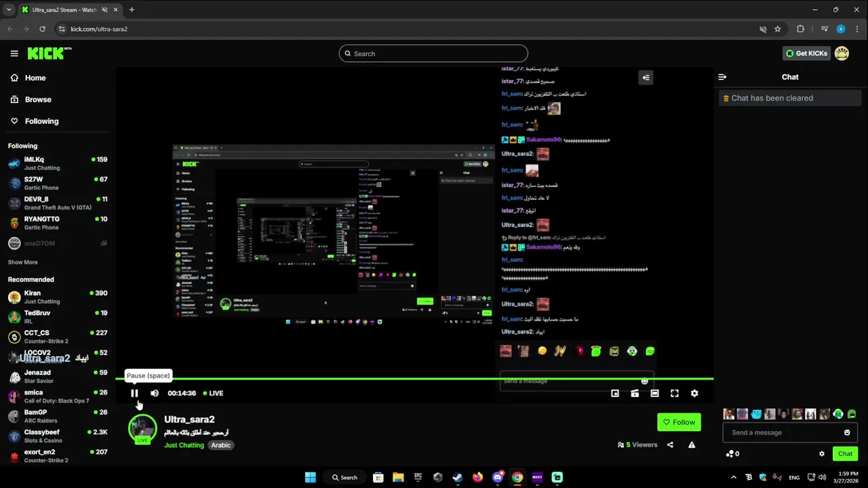Go to Home in the sidebar

[x=28, y=78]
